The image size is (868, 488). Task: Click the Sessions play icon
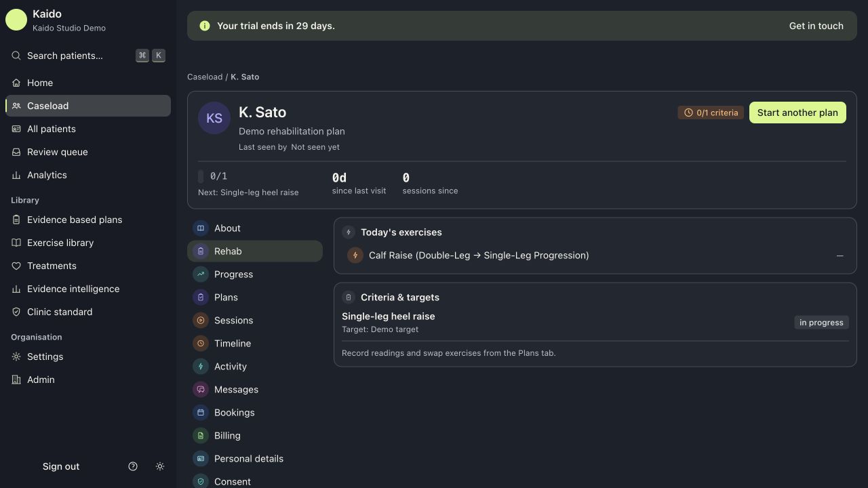[x=201, y=321]
